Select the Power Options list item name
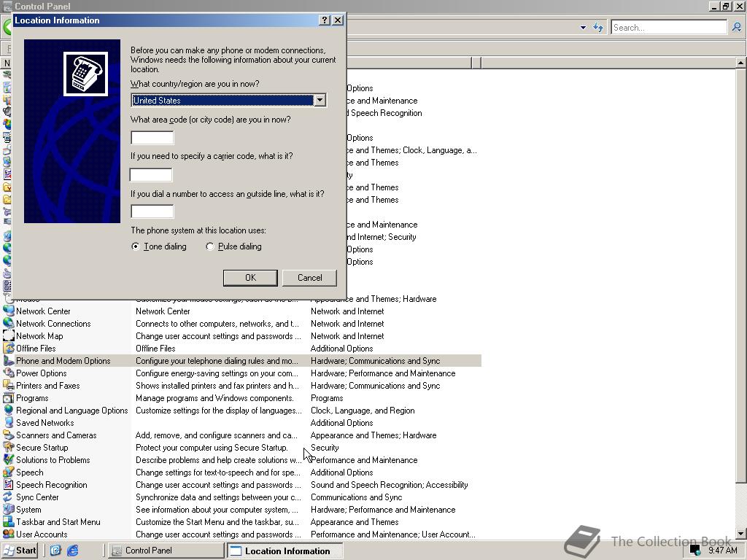The height and width of the screenshot is (560, 747). point(42,373)
